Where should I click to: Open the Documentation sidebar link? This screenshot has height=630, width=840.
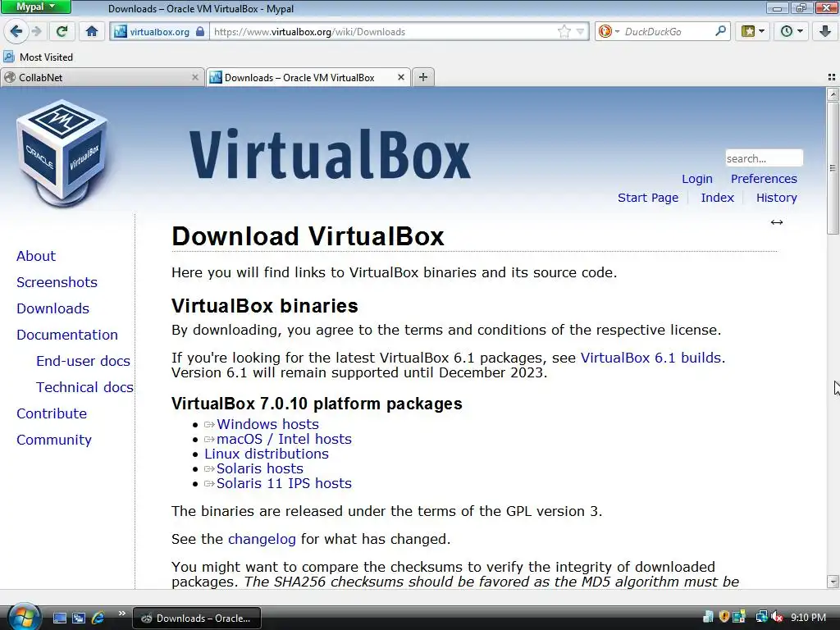point(67,335)
